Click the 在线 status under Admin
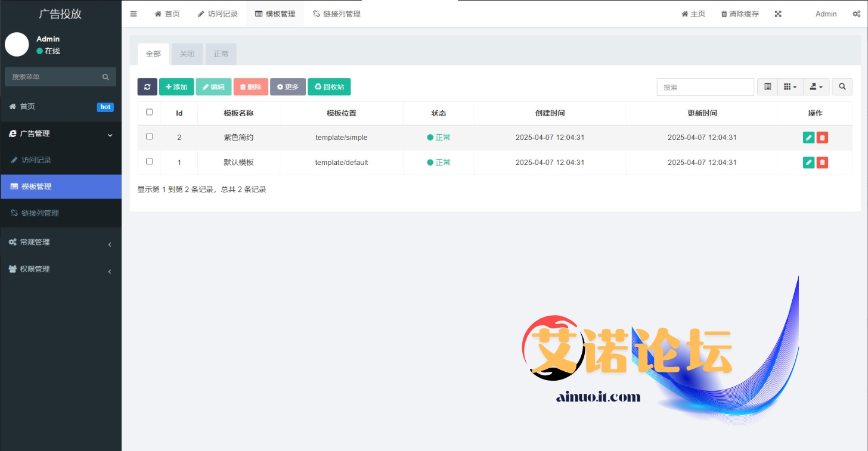The width and height of the screenshot is (868, 451). [x=48, y=51]
